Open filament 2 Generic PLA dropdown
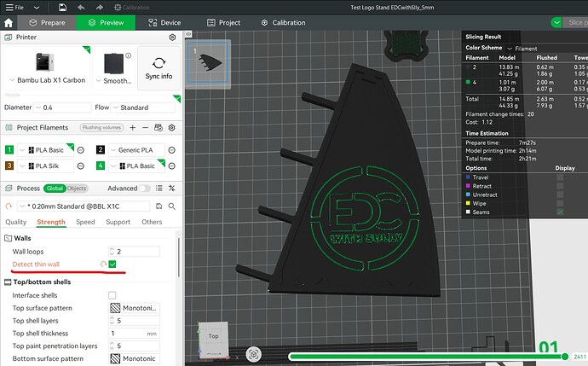The height and width of the screenshot is (366, 588). point(136,150)
